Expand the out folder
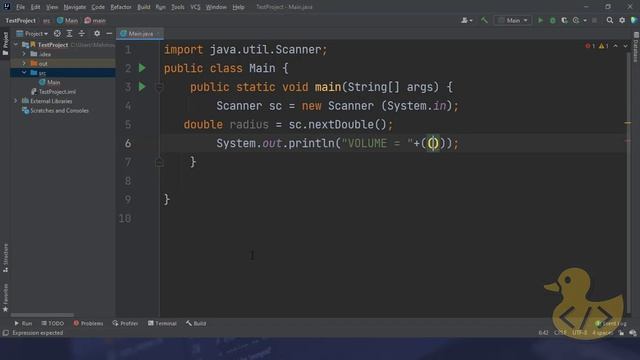 (x=24, y=63)
